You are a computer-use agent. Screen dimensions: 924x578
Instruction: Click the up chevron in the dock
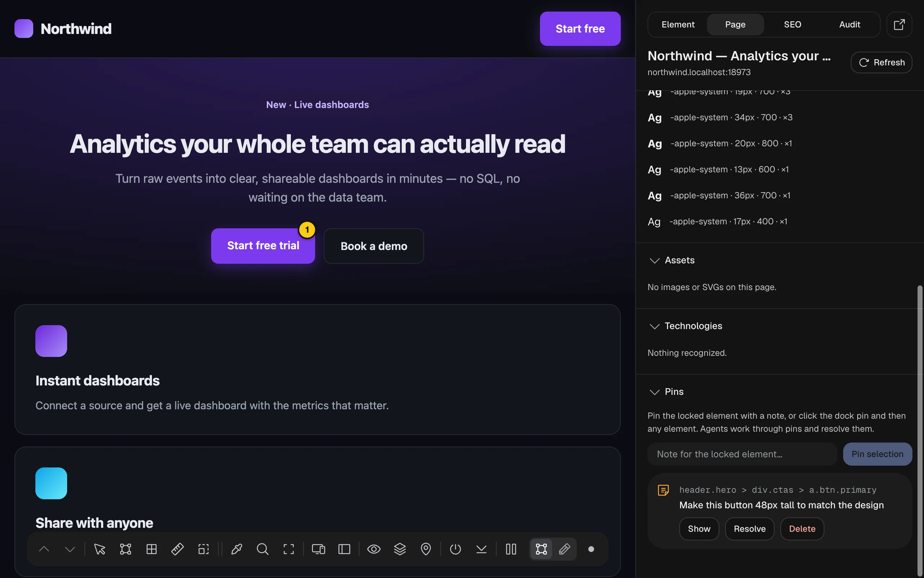point(44,549)
